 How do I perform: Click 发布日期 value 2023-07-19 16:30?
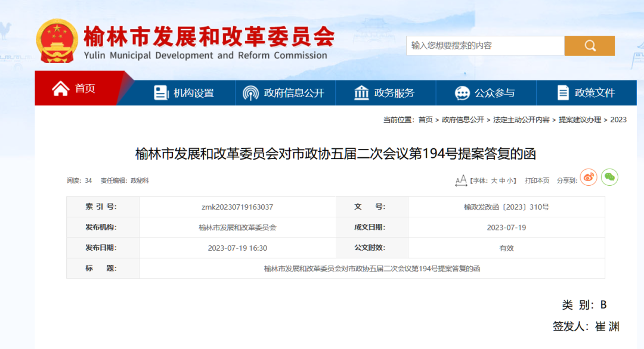click(237, 248)
